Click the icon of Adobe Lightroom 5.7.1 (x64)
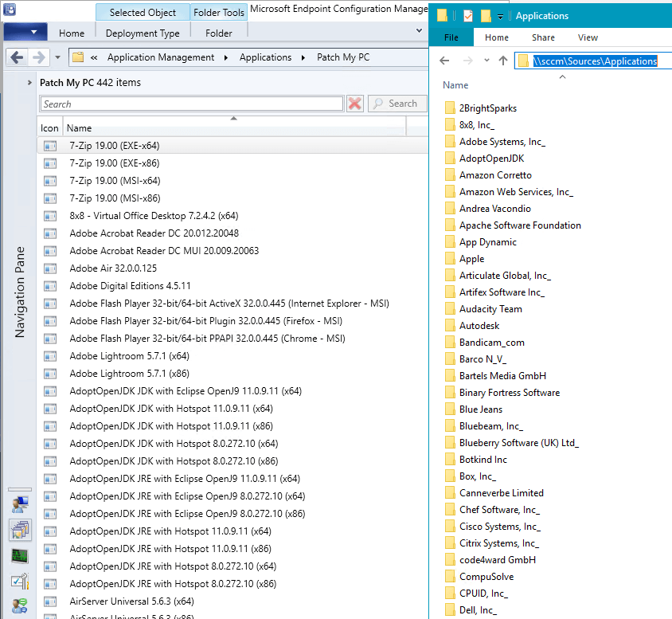Viewport: 672px width, 619px height. [x=50, y=356]
